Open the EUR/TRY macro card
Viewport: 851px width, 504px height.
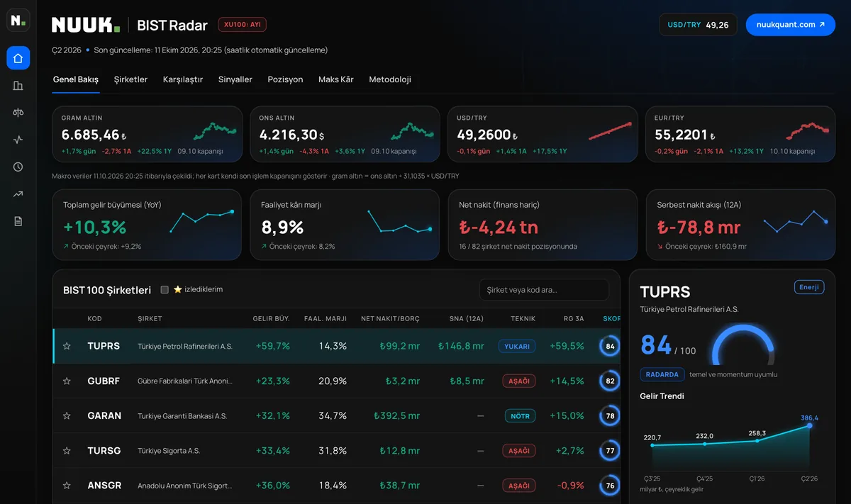coord(740,135)
